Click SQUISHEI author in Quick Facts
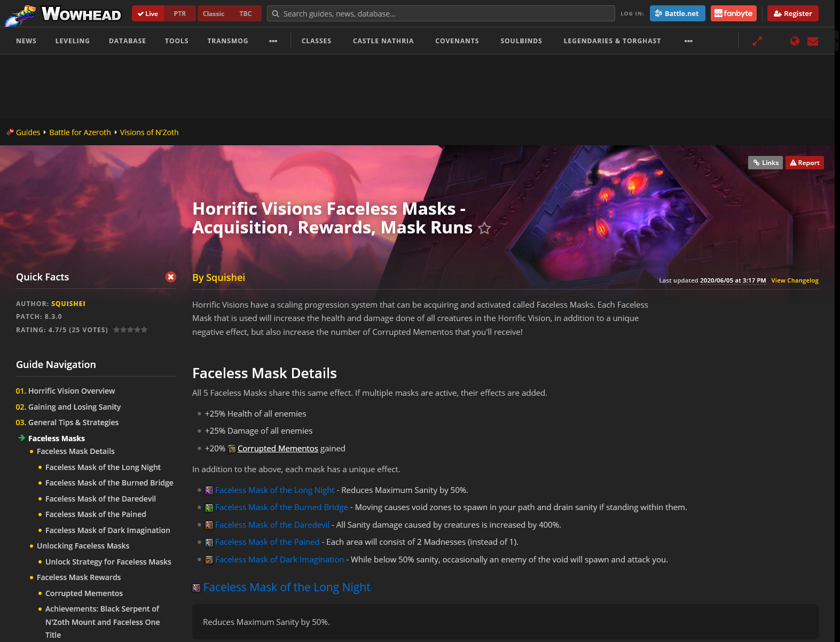 pos(68,304)
